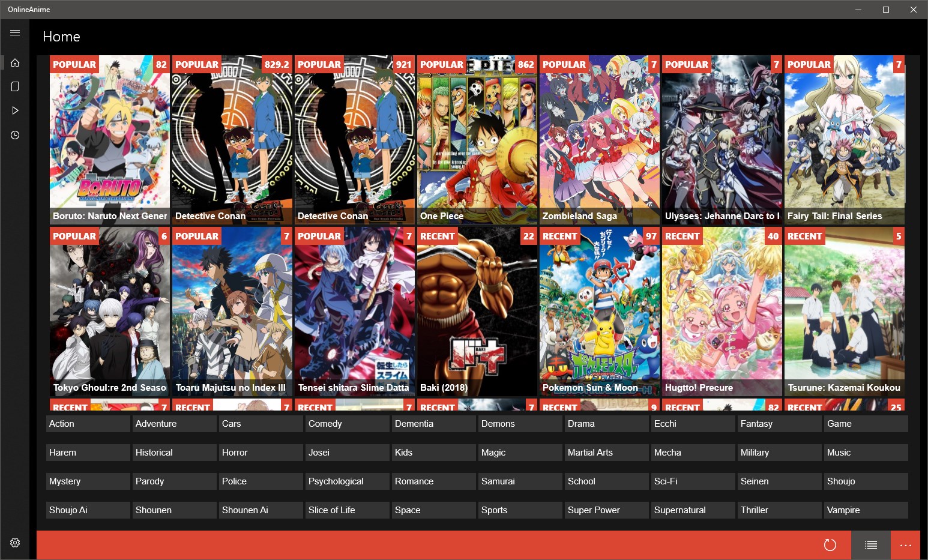Filter by Mystery genre
Screen dimensions: 928x560
(88, 481)
